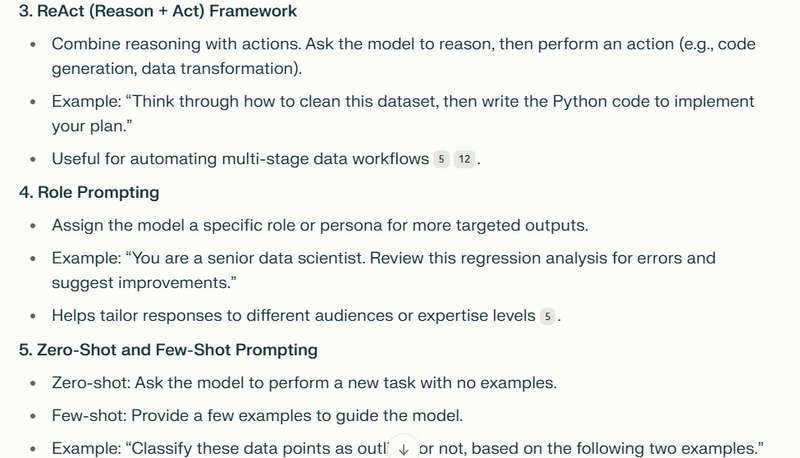800x458 pixels.
Task: Click the "3. ReAct (Reason + Act) Framework" heading
Action: click(158, 13)
